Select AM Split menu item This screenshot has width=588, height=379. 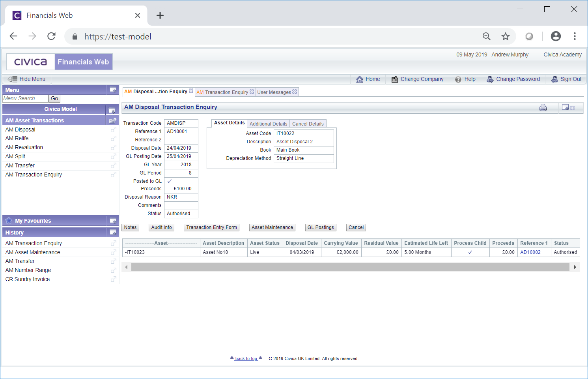coord(15,156)
